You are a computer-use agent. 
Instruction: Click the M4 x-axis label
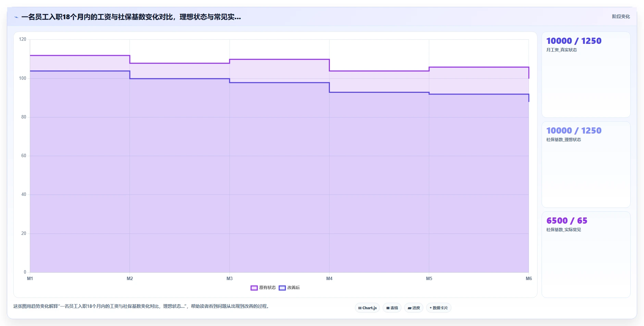pos(329,278)
